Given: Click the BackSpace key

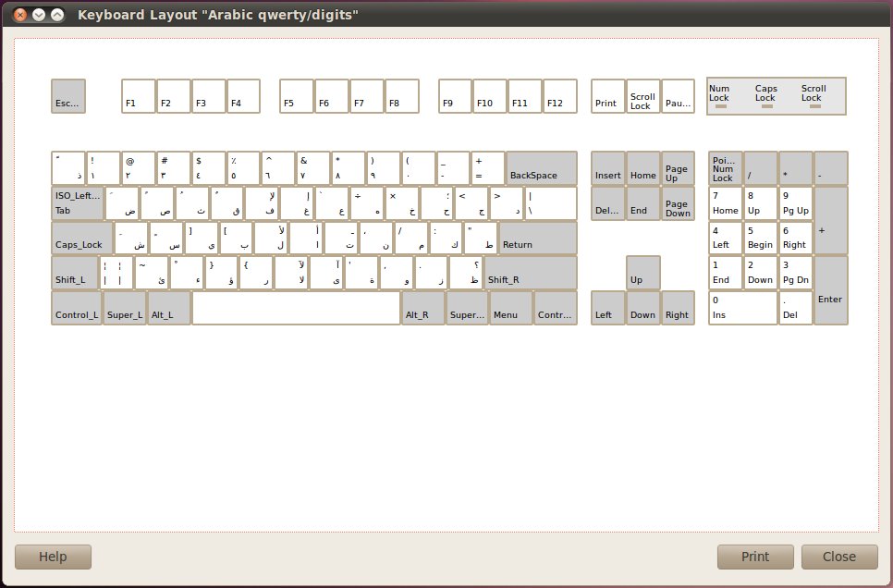Looking at the screenshot, I should 540,167.
